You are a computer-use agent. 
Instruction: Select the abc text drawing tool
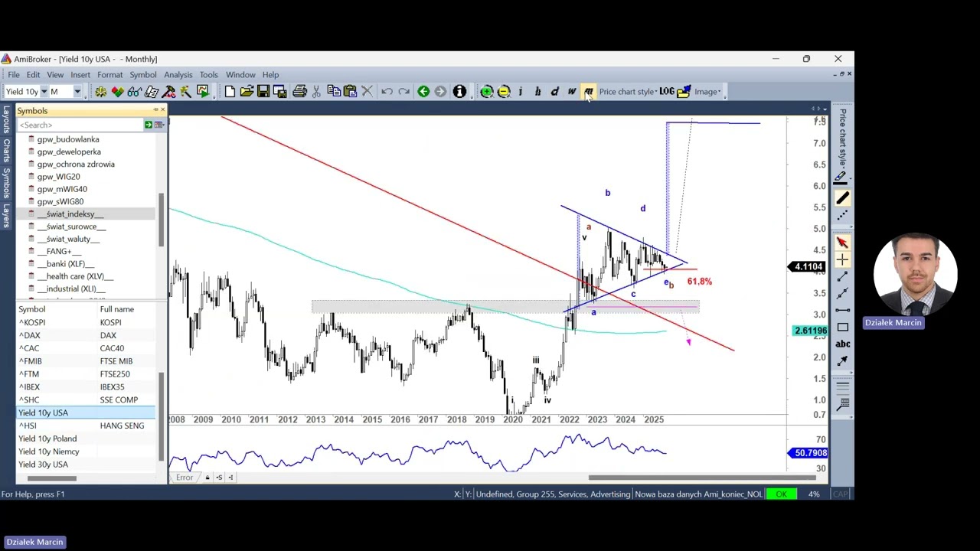pos(842,344)
